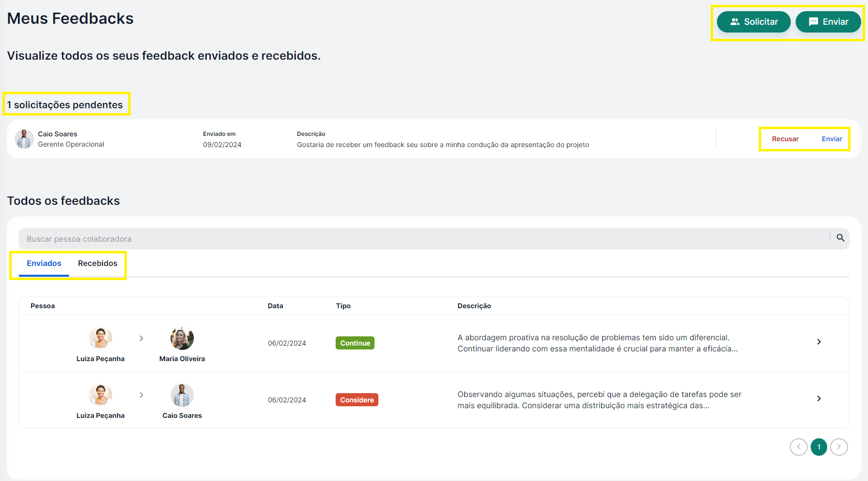Go to previous page arrow
Screen dimensions: 868x481
coord(799,447)
